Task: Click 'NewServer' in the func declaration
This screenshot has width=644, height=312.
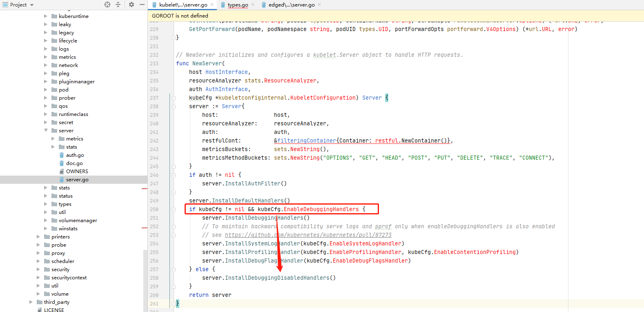Action: [207, 64]
